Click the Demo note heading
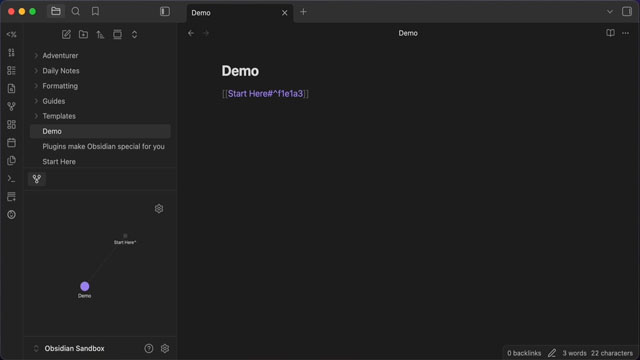The image size is (640, 360). pos(240,71)
